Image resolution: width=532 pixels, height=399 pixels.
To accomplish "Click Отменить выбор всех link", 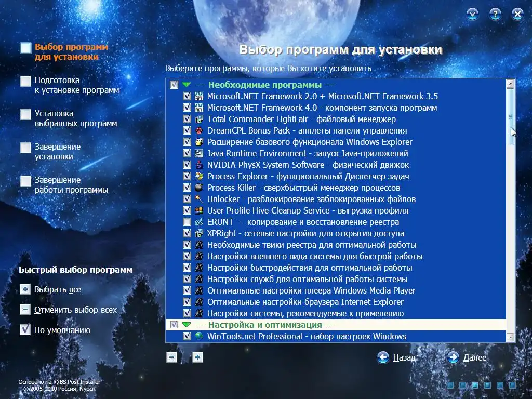I will (76, 310).
